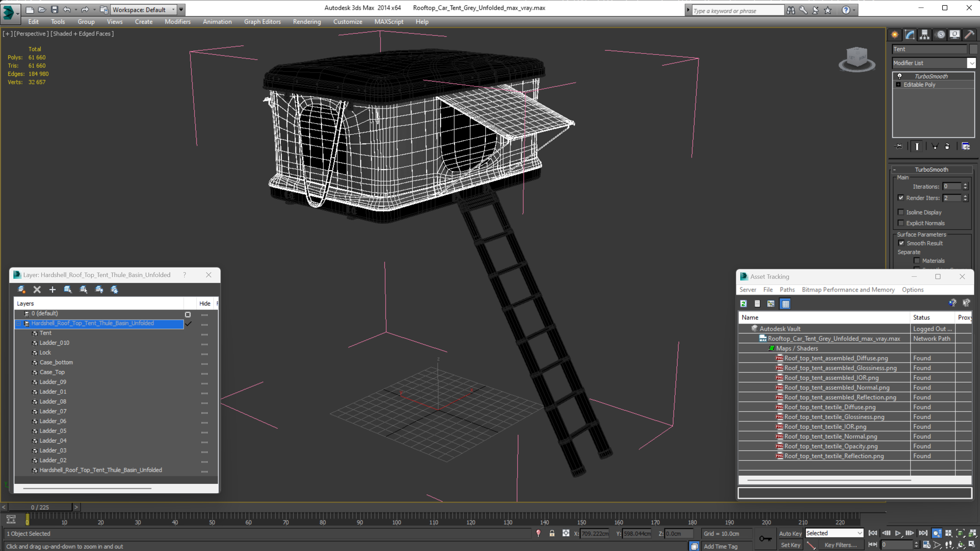Open the Hierarchy command panel tab
Image resolution: width=980 pixels, height=551 pixels.
pos(924,35)
